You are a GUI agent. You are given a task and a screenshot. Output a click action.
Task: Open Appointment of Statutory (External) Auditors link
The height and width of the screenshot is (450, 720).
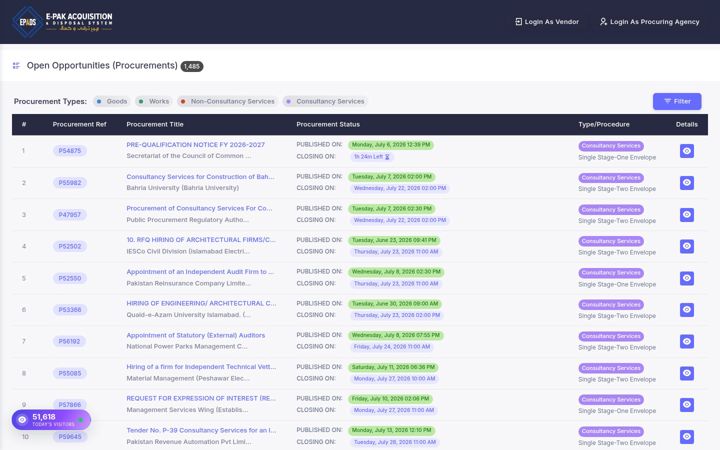pos(196,335)
